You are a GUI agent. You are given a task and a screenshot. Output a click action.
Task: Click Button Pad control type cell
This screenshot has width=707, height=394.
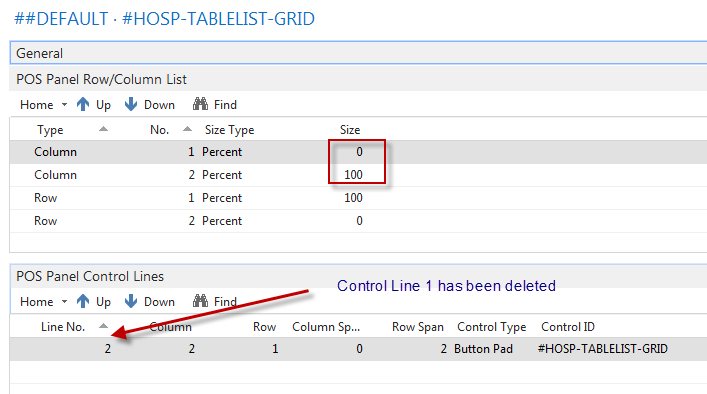pyautogui.click(x=483, y=349)
